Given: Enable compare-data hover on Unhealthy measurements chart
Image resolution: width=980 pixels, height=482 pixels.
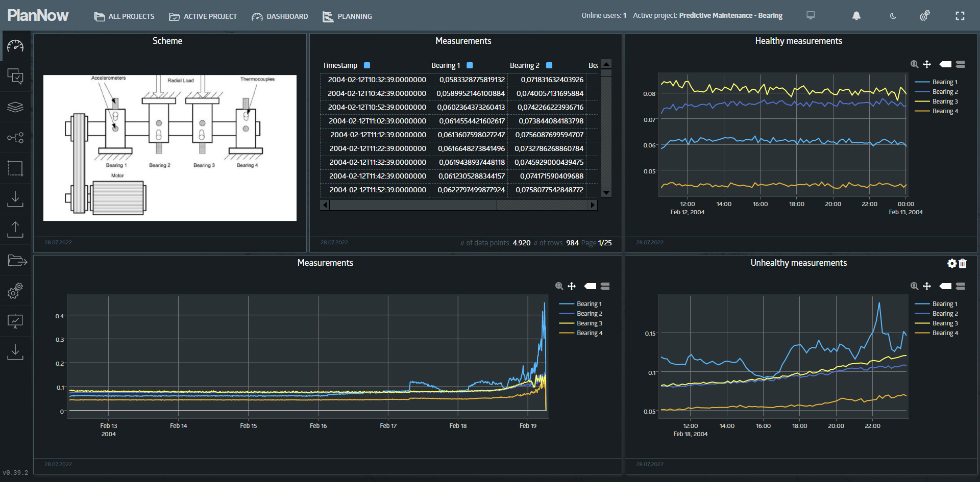Looking at the screenshot, I should click(960, 286).
